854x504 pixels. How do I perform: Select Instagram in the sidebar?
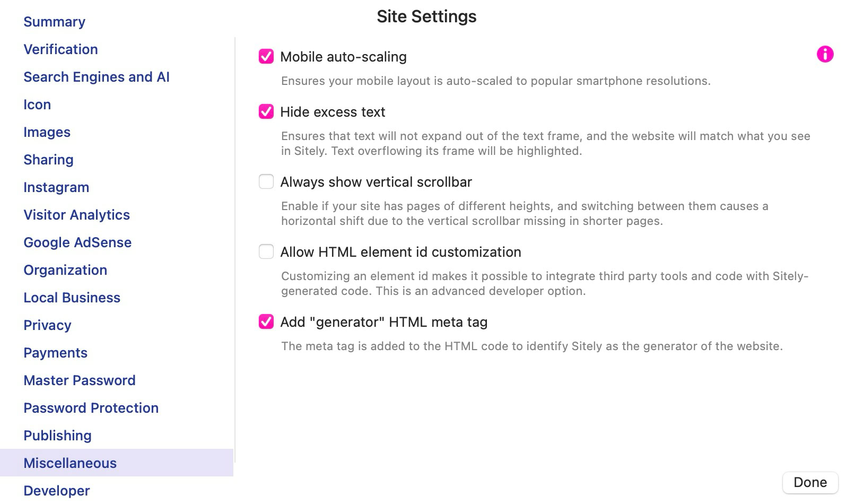click(56, 187)
